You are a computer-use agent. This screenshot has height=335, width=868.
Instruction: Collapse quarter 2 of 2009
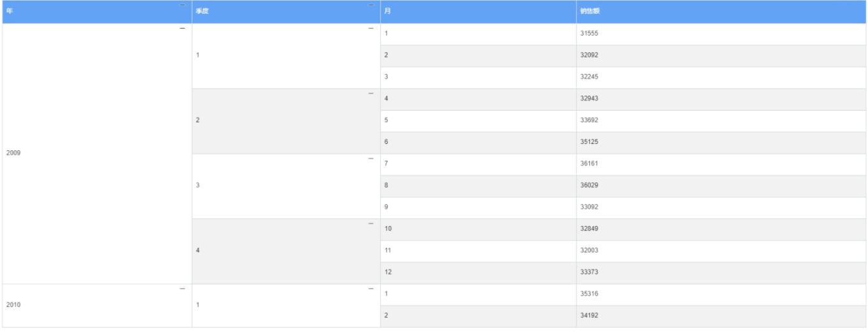[371, 94]
